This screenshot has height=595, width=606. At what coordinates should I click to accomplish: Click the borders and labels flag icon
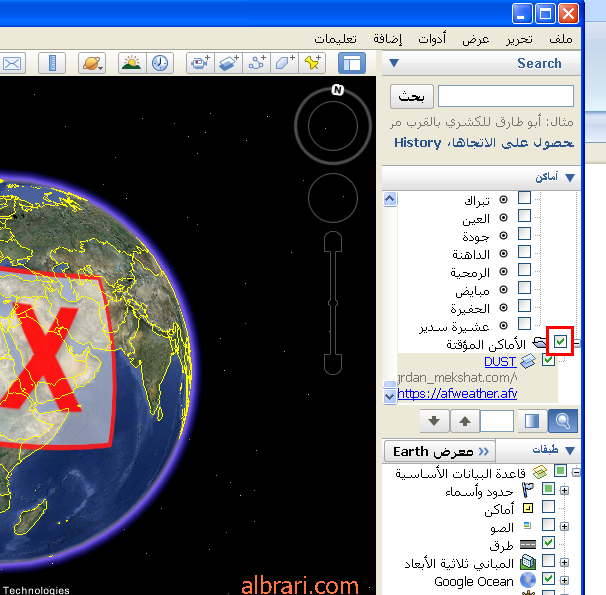[528, 490]
